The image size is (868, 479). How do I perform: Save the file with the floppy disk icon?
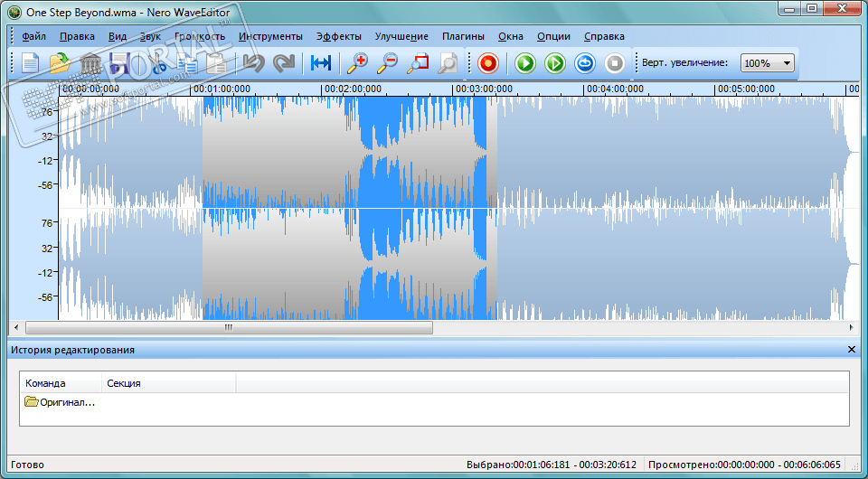119,63
